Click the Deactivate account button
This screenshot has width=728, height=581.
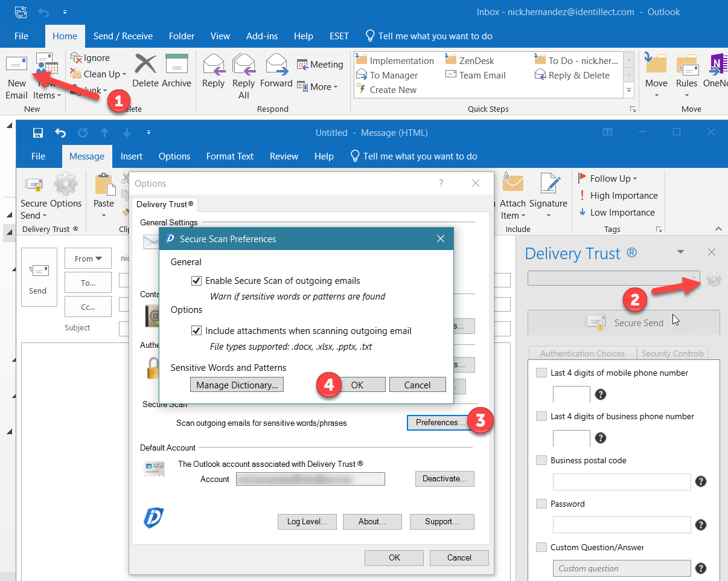pos(444,479)
